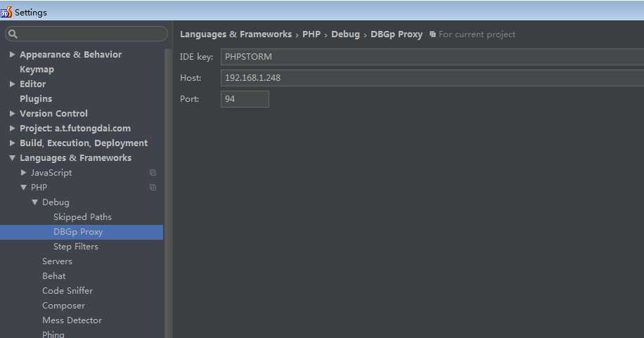Open Phing settings page
The width and height of the screenshot is (644, 338).
click(53, 334)
